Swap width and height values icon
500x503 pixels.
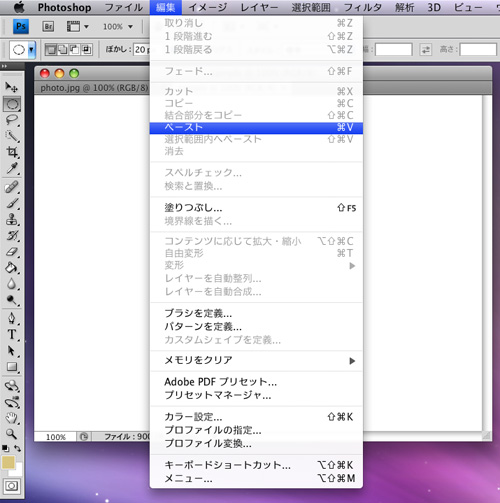426,50
